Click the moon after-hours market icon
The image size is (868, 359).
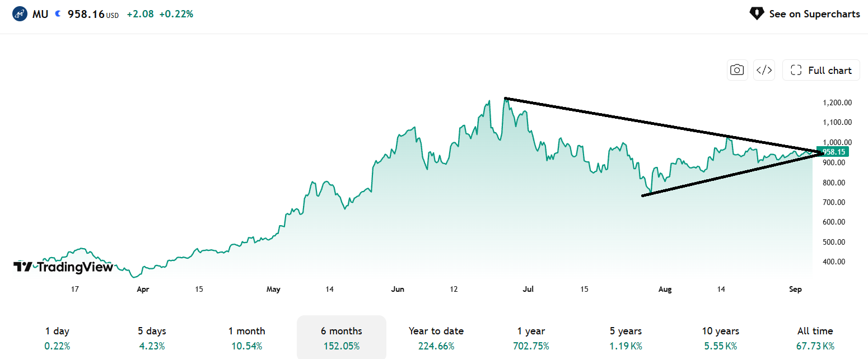coord(58,14)
